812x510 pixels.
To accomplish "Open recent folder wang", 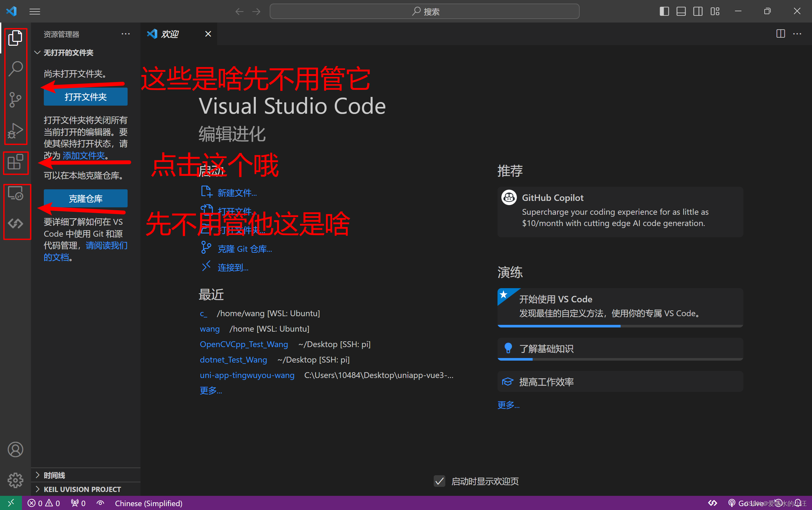I will tap(210, 329).
